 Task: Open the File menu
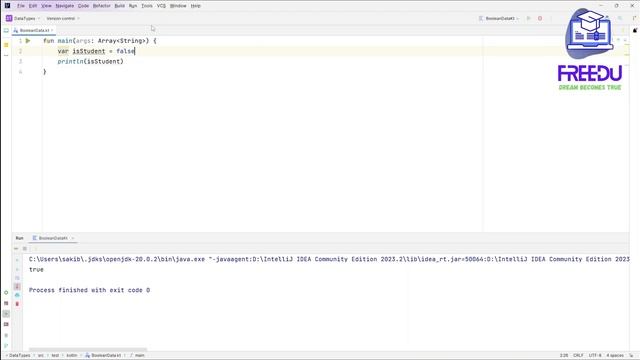tap(21, 6)
